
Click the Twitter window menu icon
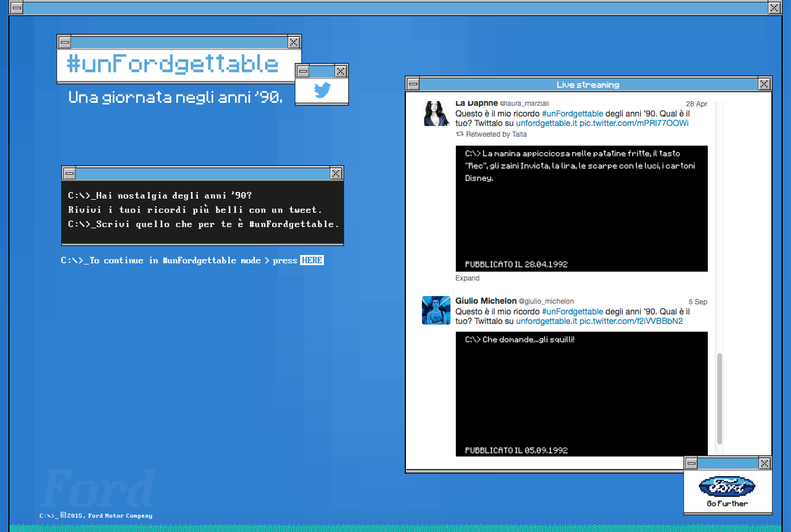click(x=303, y=71)
